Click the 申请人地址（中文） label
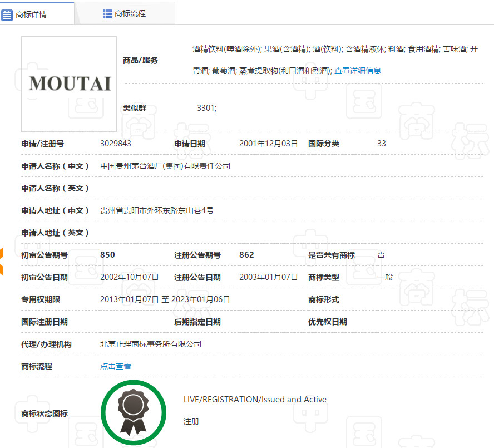 [55, 210]
